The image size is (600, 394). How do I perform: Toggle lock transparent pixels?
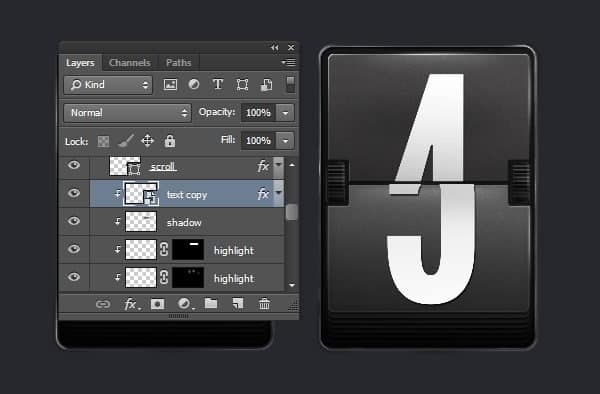103,142
